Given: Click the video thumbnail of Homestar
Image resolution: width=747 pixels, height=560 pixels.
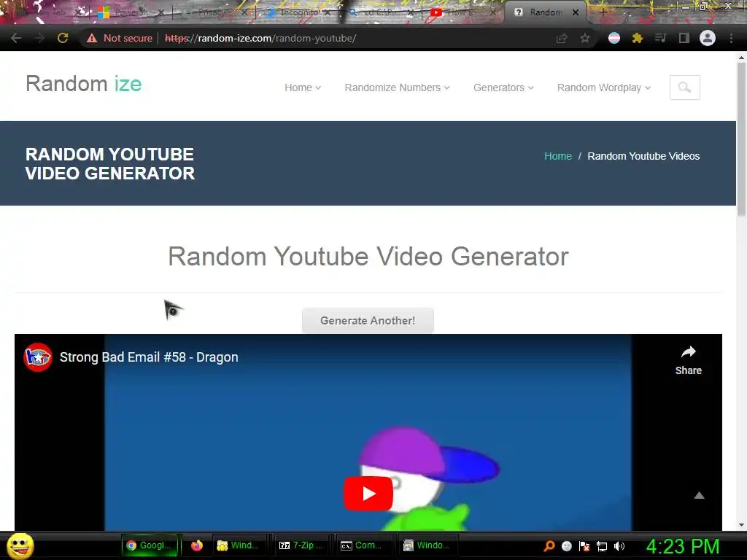Looking at the screenshot, I should pyautogui.click(x=368, y=433).
